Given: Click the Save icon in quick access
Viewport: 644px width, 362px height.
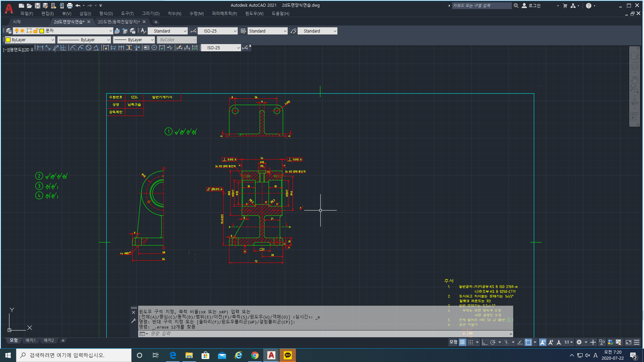Looking at the screenshot, I should point(38,6).
